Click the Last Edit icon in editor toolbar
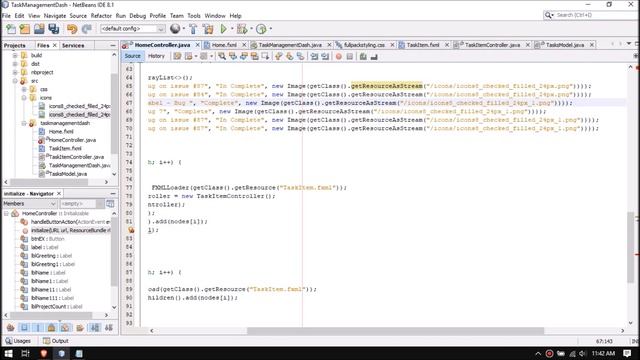The height and width of the screenshot is (360, 640). pos(177,56)
